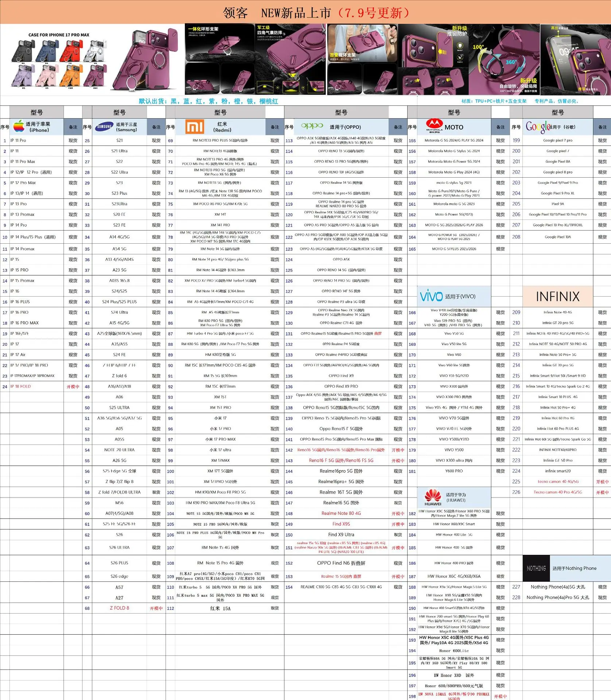
Task: Select the Y600 PRO cell
Action: pos(454,471)
